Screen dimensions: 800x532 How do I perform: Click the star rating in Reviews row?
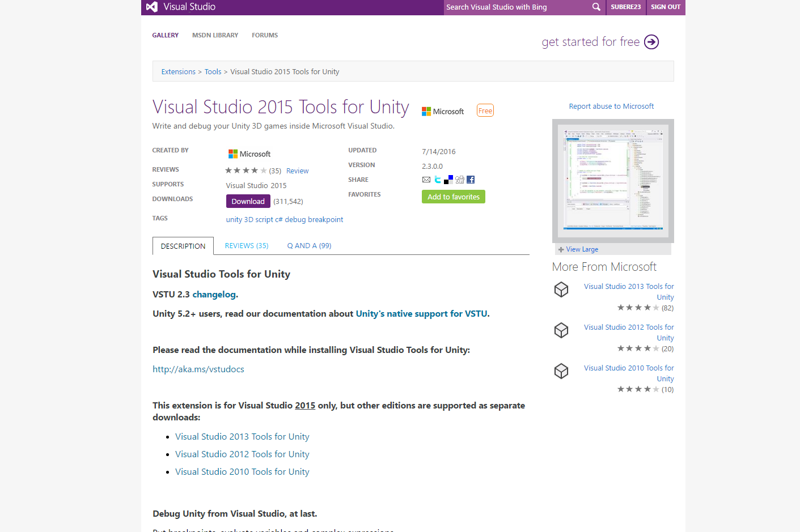(x=246, y=171)
